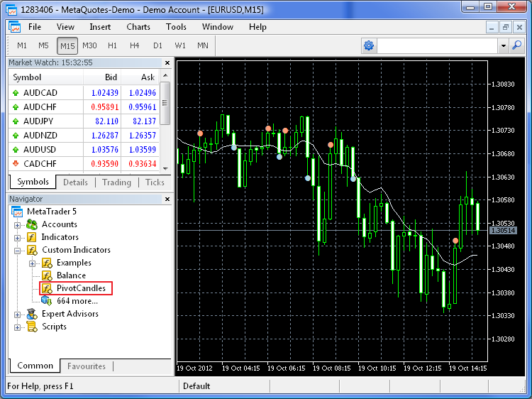
Task: Switch chart to MN timeframe
Action: point(203,45)
